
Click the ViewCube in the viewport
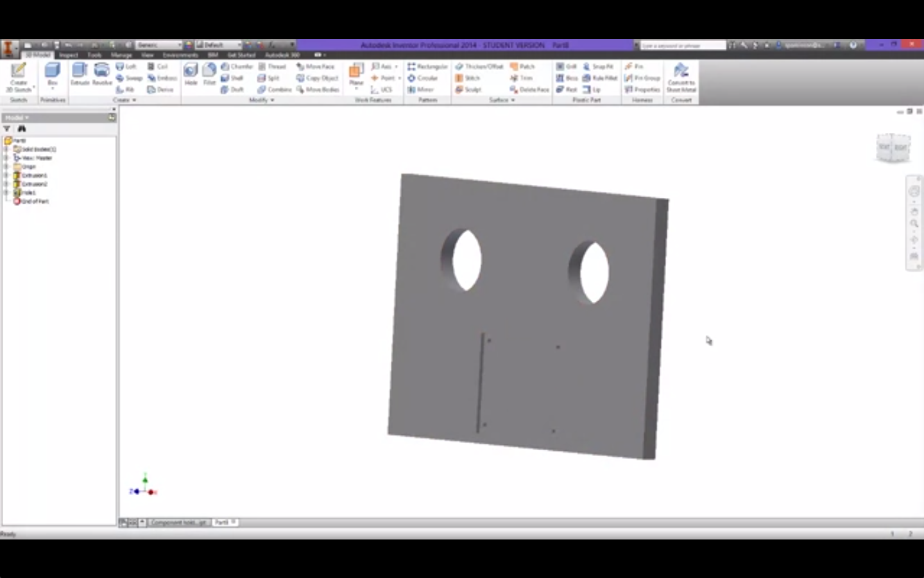pyautogui.click(x=893, y=148)
